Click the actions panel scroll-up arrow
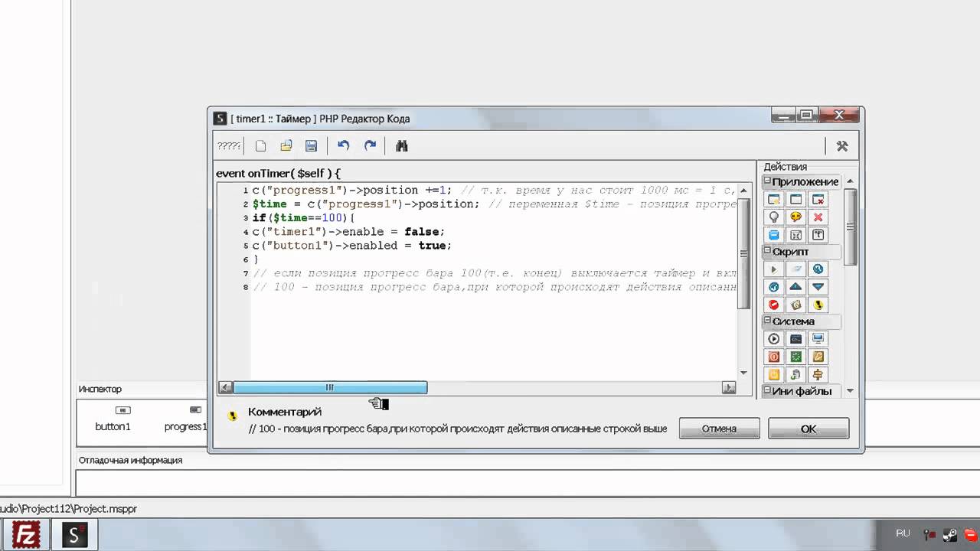The image size is (980, 551). tap(850, 181)
